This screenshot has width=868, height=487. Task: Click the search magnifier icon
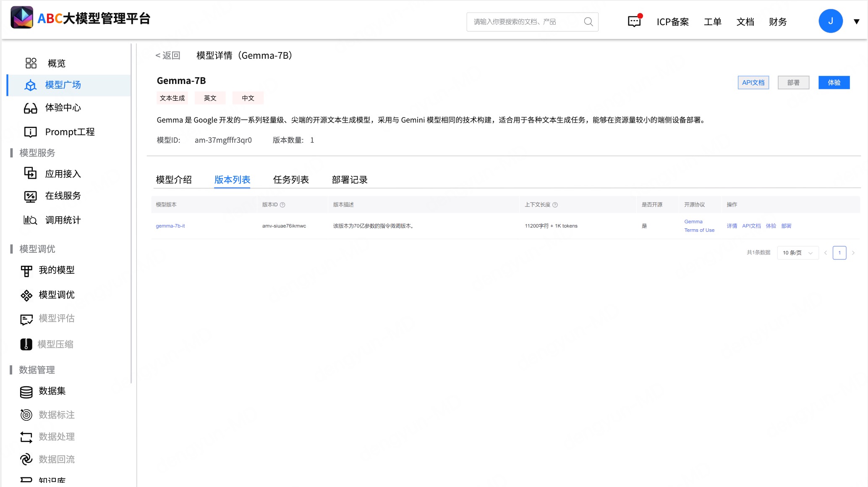tap(588, 22)
